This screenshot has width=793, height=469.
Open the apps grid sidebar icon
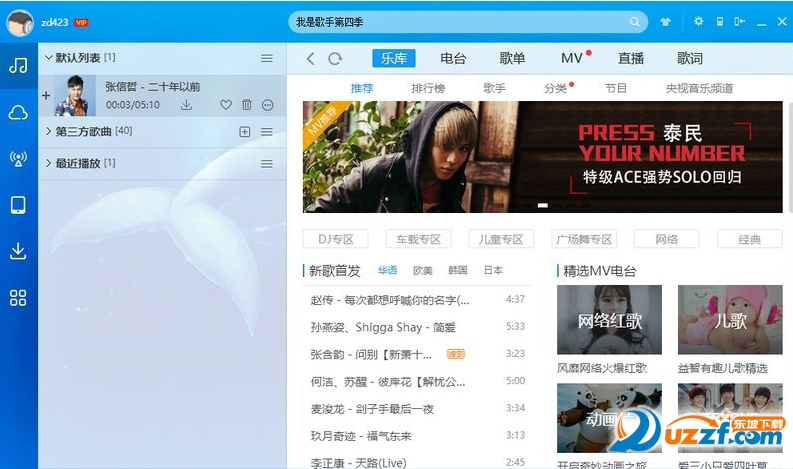[18, 297]
